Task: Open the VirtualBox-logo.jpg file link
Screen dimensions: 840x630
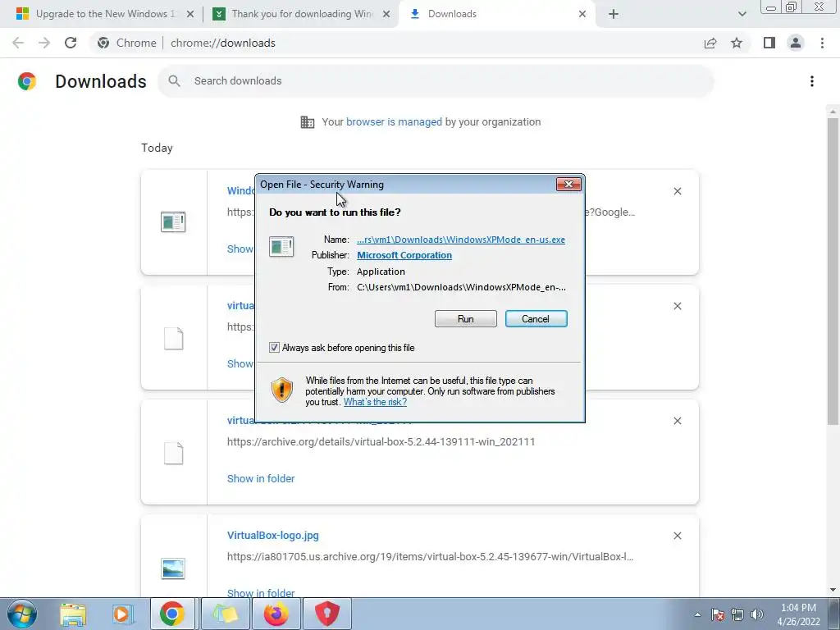Action: pos(272,535)
